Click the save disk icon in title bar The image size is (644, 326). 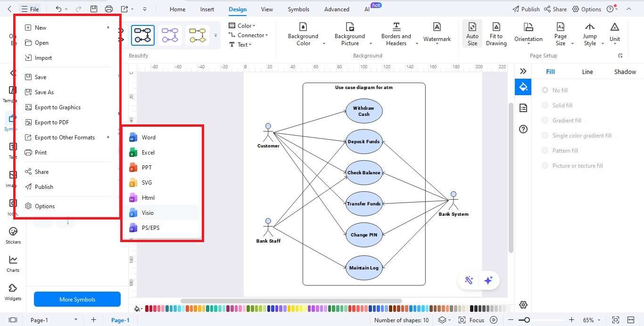pyautogui.click(x=94, y=9)
